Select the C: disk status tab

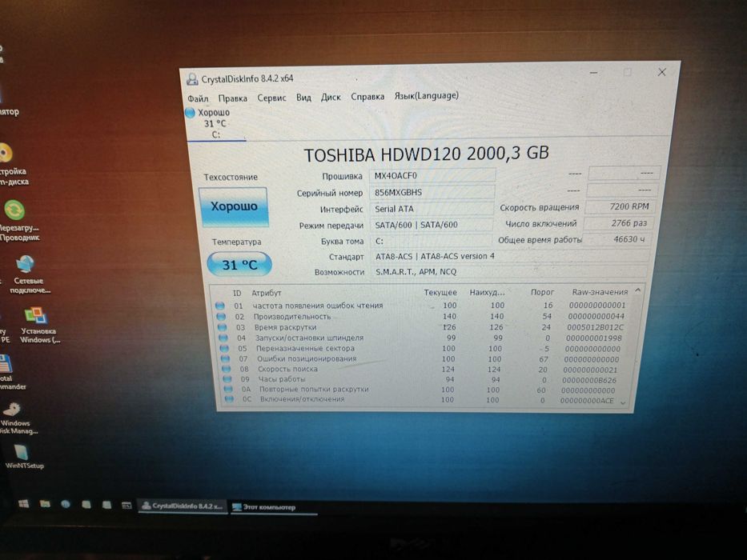pos(215,124)
